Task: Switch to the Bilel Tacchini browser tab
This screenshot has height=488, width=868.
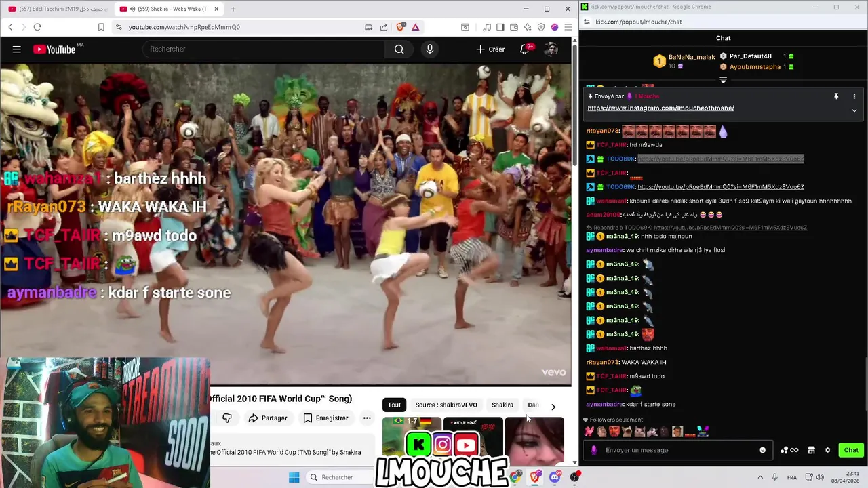Action: pos(58,9)
